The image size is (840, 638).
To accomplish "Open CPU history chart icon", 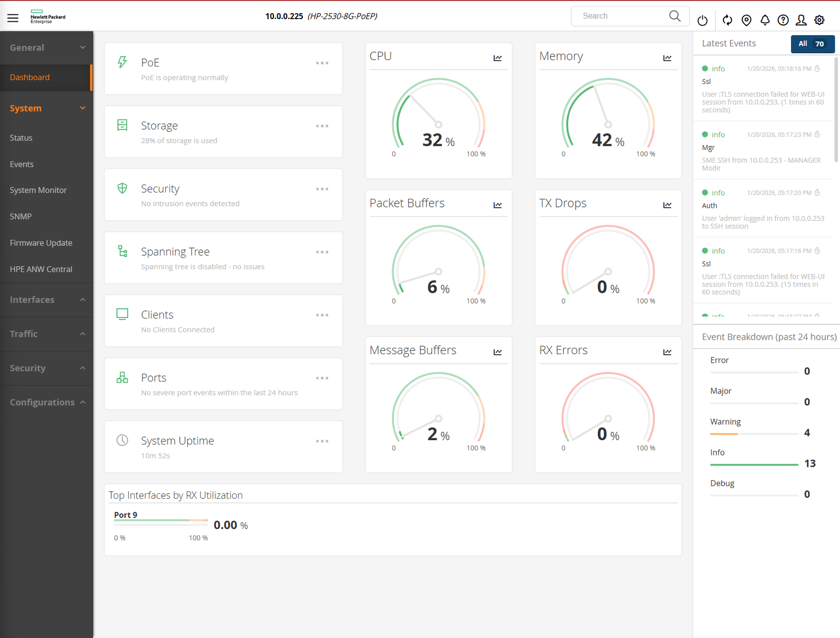I will [497, 58].
